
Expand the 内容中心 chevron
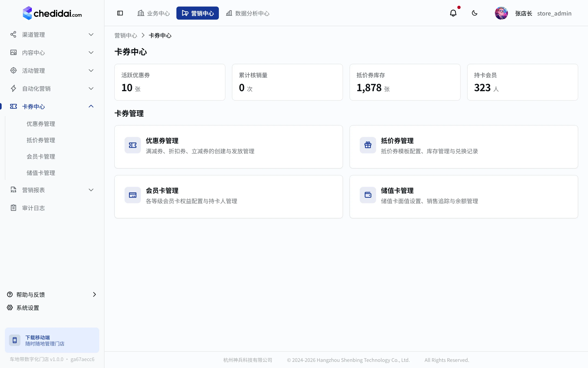point(91,53)
